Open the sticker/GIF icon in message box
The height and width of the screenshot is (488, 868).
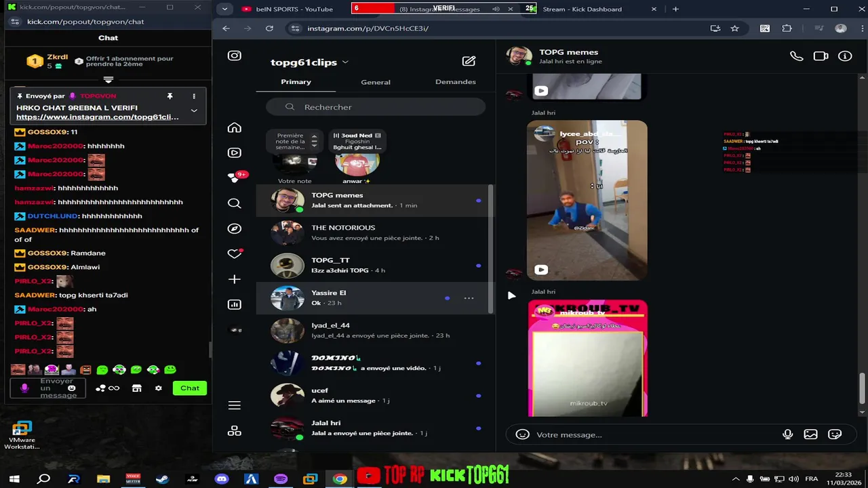835,434
